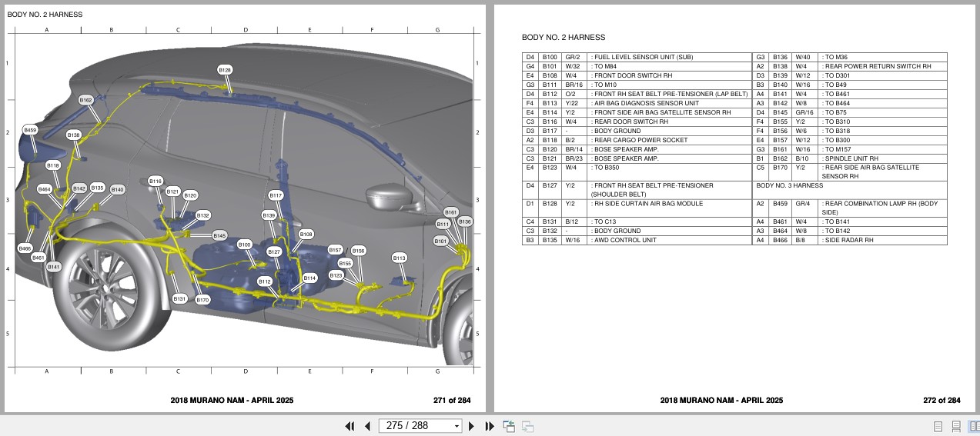This screenshot has height=436, width=980.
Task: Click connector label B123 on diagram
Action: 336,275
